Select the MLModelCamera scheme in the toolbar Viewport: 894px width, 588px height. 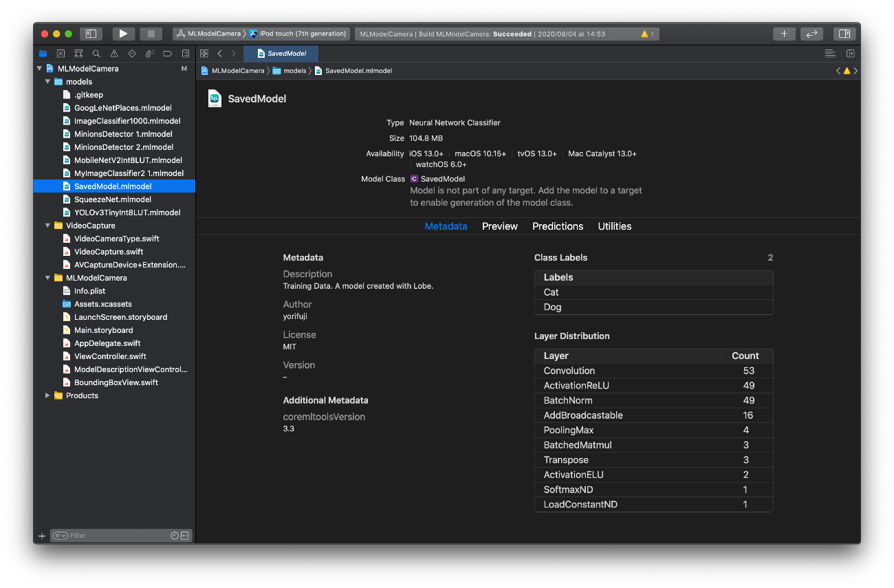click(x=209, y=34)
